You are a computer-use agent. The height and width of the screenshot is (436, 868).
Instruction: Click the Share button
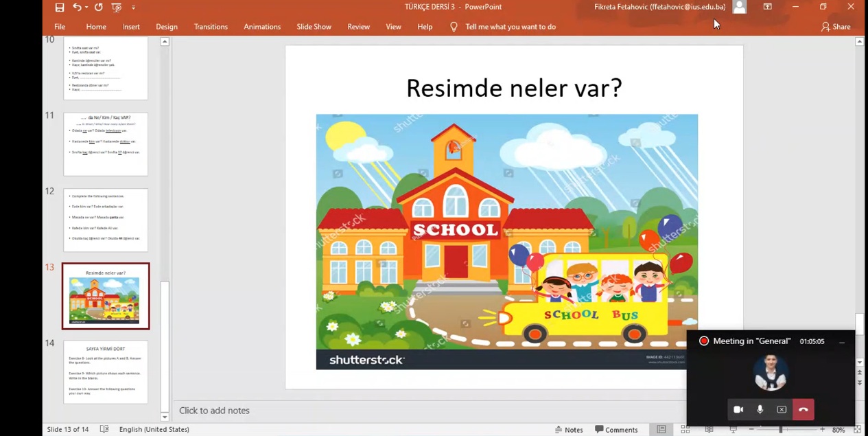click(x=835, y=27)
